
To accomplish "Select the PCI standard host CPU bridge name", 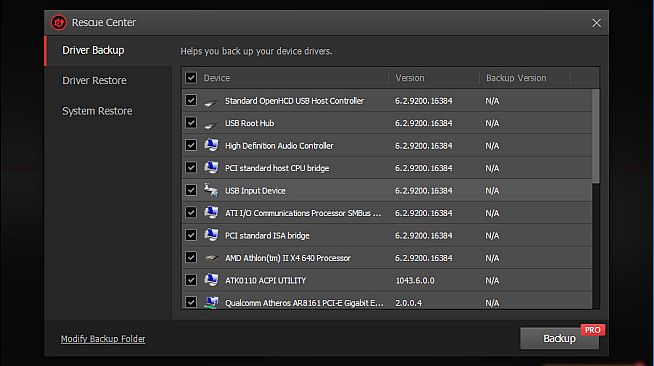I will click(277, 168).
